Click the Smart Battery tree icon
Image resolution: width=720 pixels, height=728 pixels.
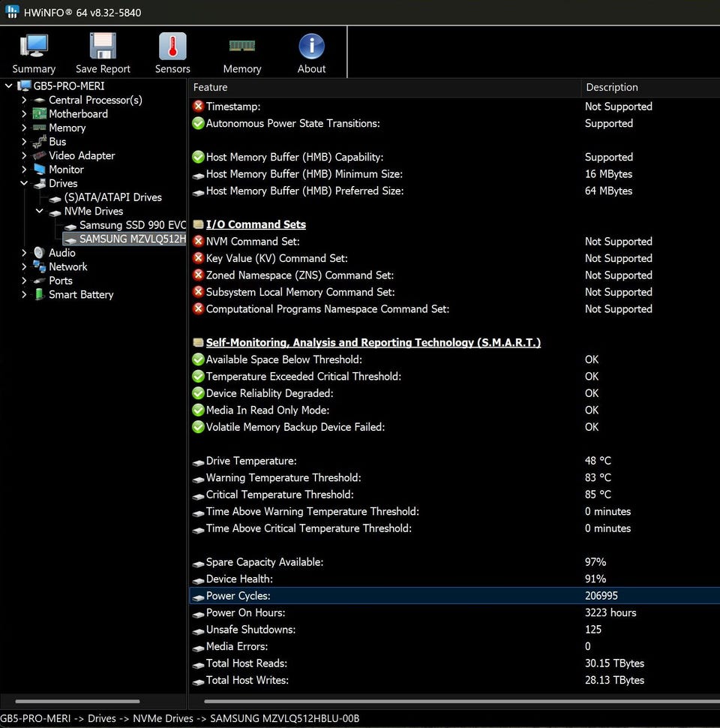tap(40, 295)
